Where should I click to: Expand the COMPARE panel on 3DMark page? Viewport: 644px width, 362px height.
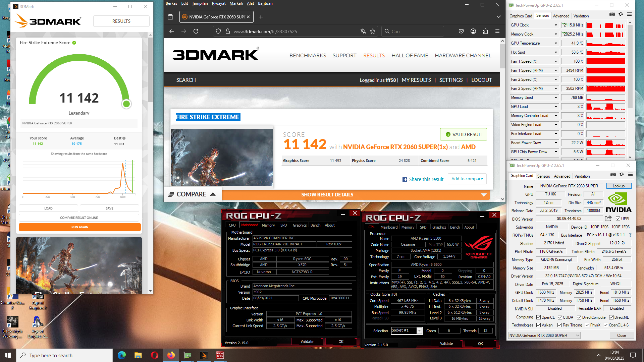(x=192, y=194)
